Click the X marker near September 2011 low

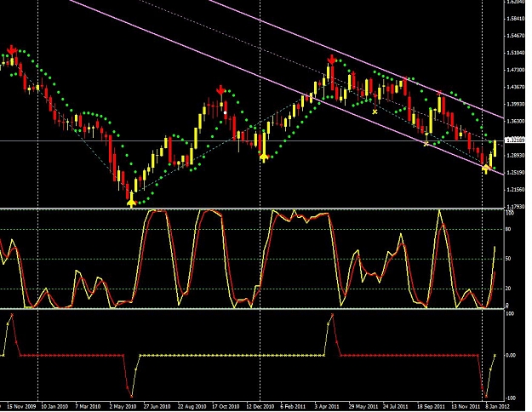click(426, 144)
